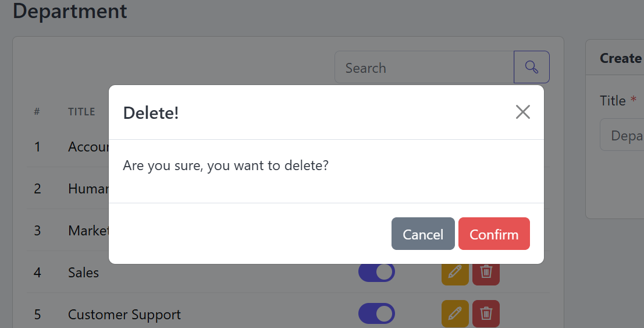Image resolution: width=644 pixels, height=328 pixels.
Task: Click the magnifier search icon button
Action: coord(532,67)
